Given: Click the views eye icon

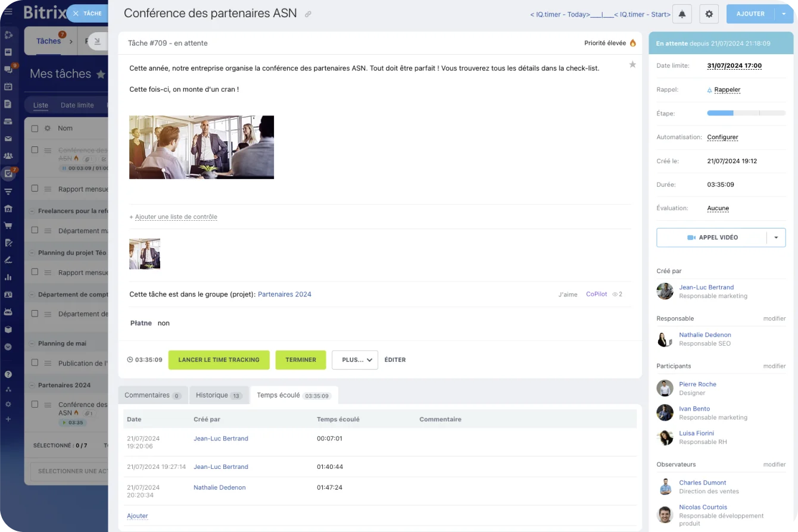Looking at the screenshot, I should click(615, 294).
